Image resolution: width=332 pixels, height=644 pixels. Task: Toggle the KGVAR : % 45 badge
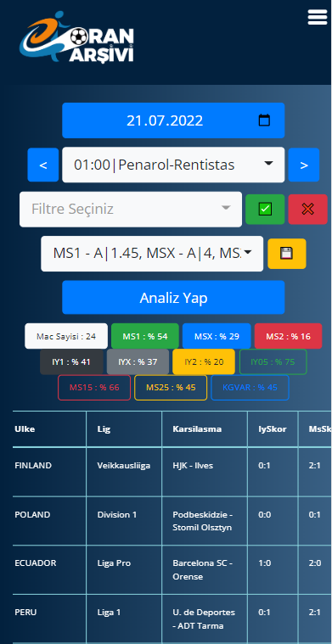tap(250, 387)
